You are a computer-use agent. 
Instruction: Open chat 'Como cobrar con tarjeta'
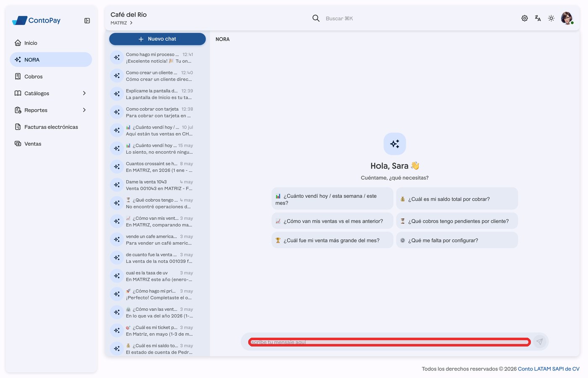pos(157,112)
